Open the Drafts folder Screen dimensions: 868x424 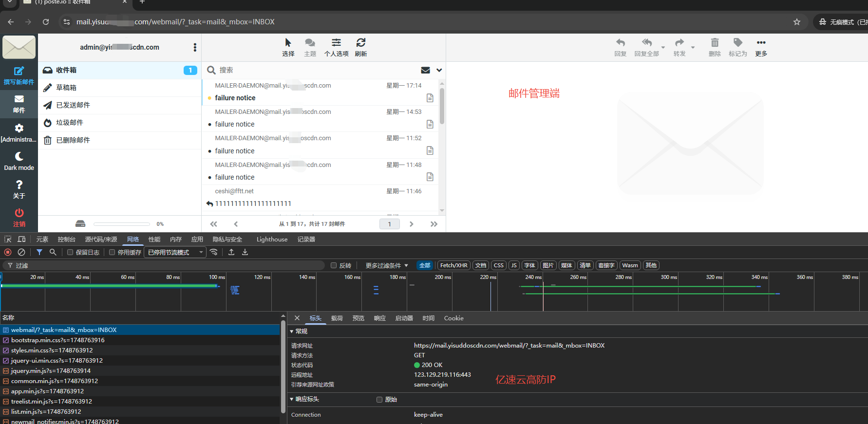tap(66, 88)
